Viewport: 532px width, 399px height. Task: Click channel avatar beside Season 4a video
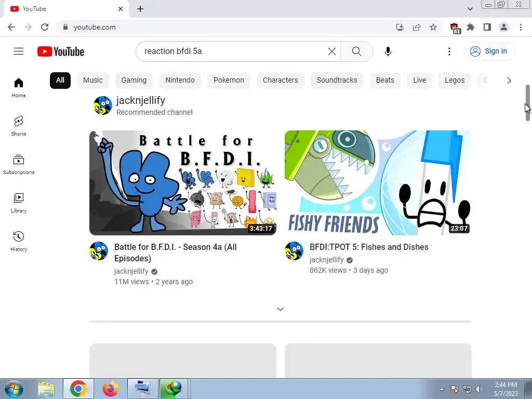coord(99,251)
